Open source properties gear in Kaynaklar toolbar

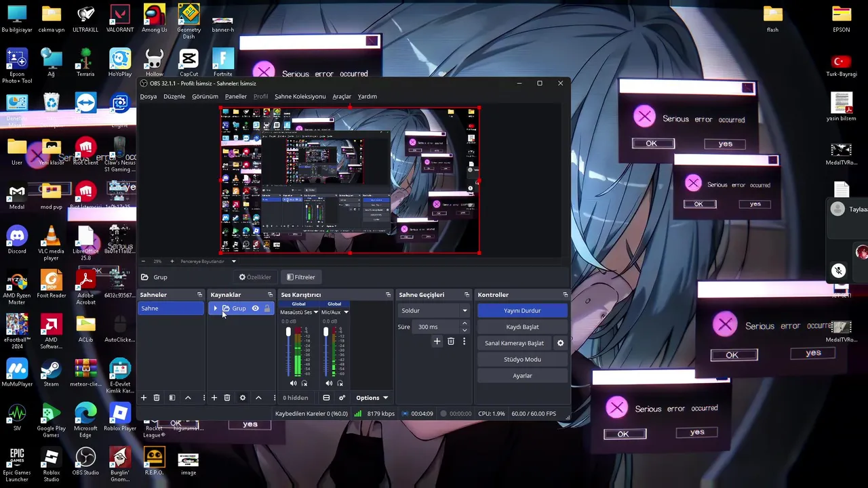[x=243, y=398]
